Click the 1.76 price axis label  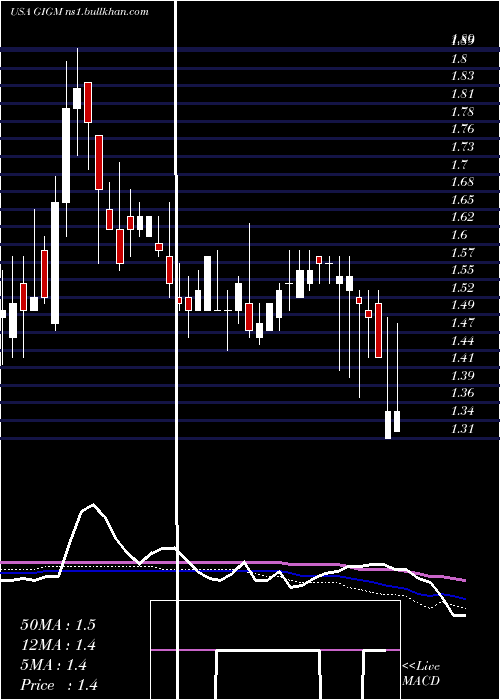[462, 129]
